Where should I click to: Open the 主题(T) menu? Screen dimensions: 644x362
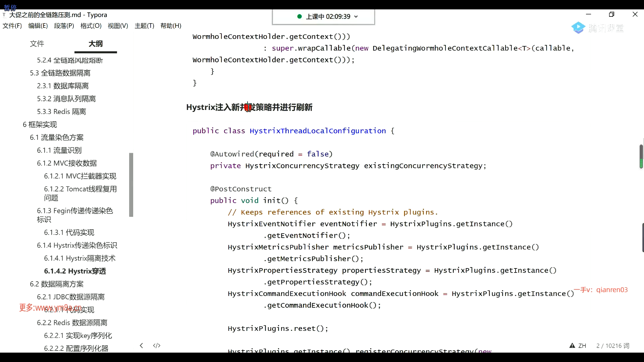click(144, 26)
